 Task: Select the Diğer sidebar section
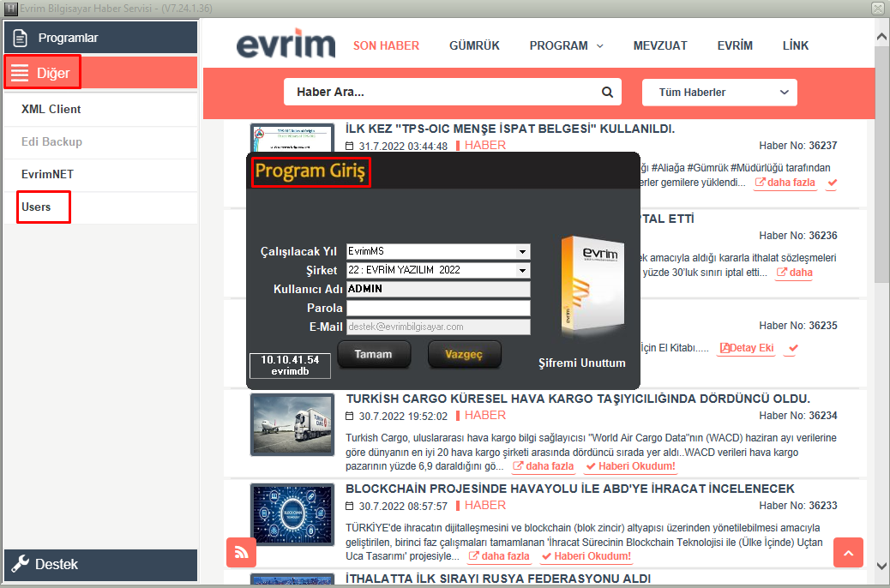point(100,73)
